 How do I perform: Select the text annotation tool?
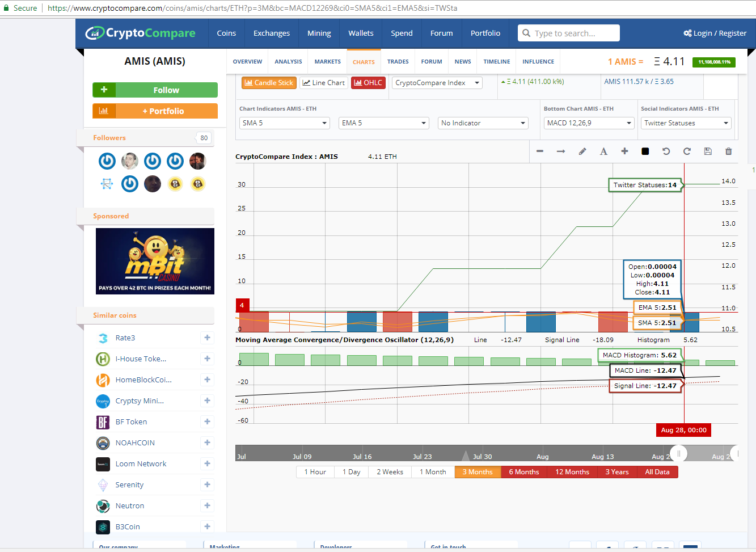point(603,151)
